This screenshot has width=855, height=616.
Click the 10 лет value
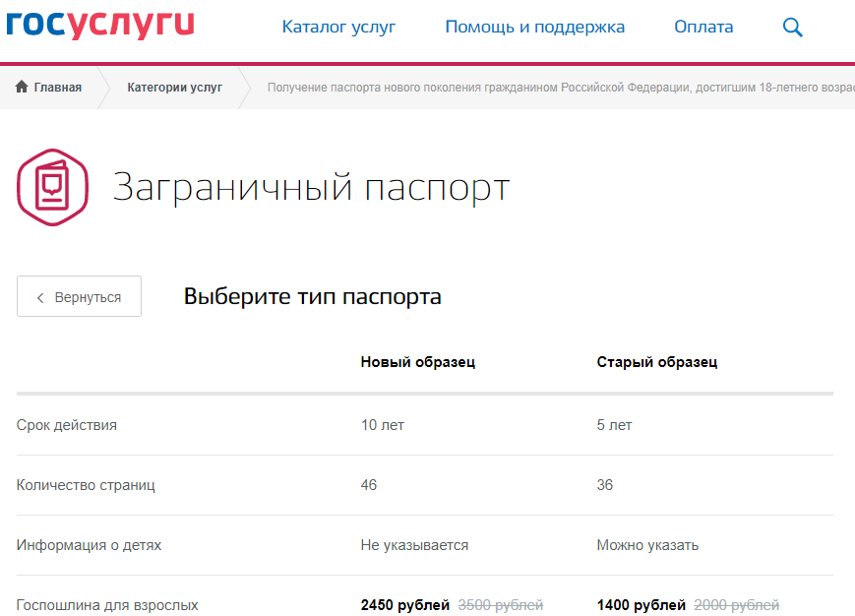click(x=383, y=425)
